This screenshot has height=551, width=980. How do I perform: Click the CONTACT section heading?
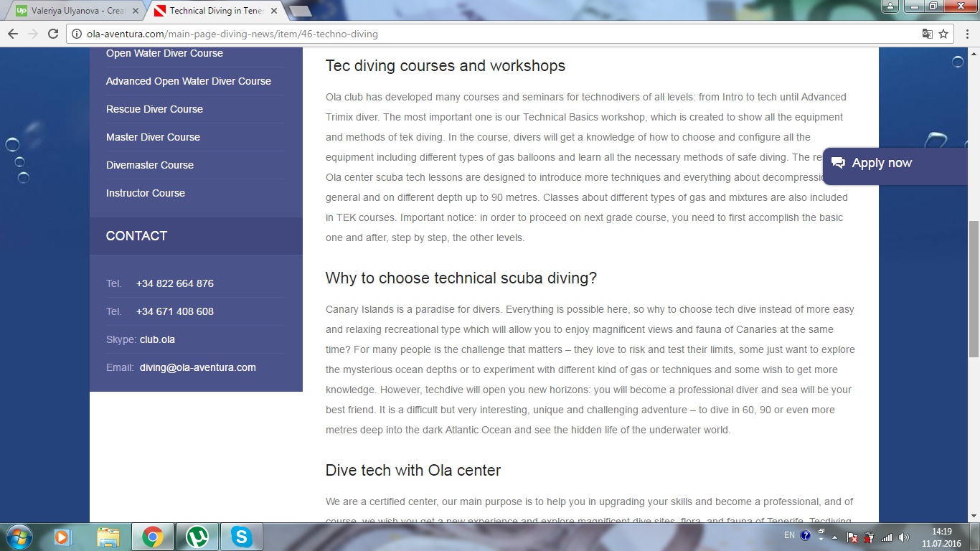[x=136, y=236]
